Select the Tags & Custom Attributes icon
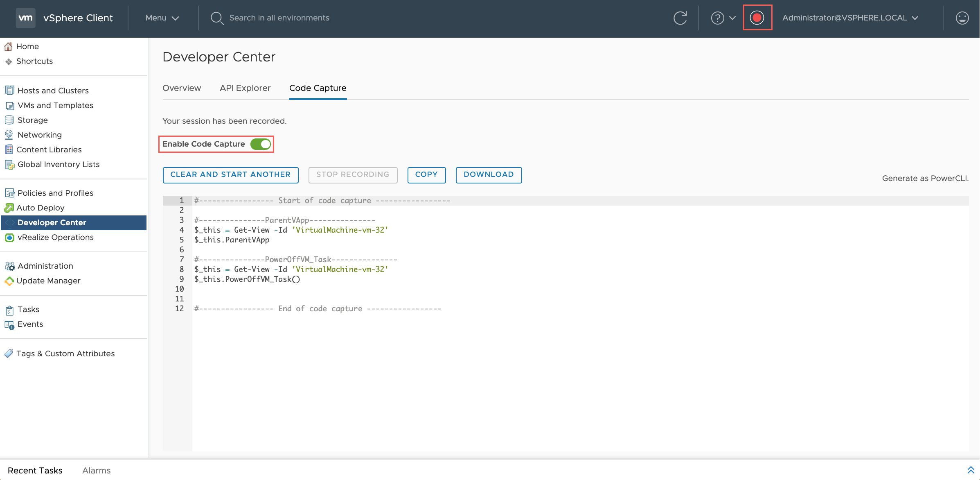This screenshot has height=480, width=980. (8, 353)
